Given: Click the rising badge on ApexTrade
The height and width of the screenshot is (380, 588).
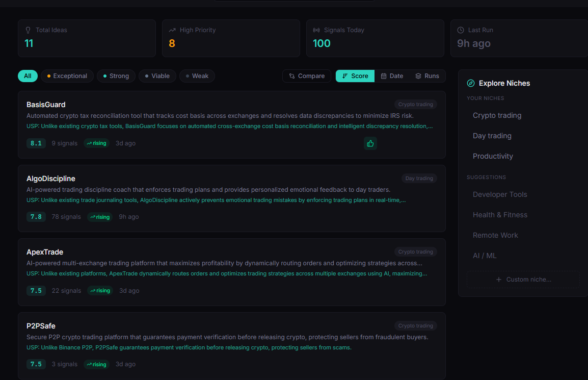Looking at the screenshot, I should 100,291.
